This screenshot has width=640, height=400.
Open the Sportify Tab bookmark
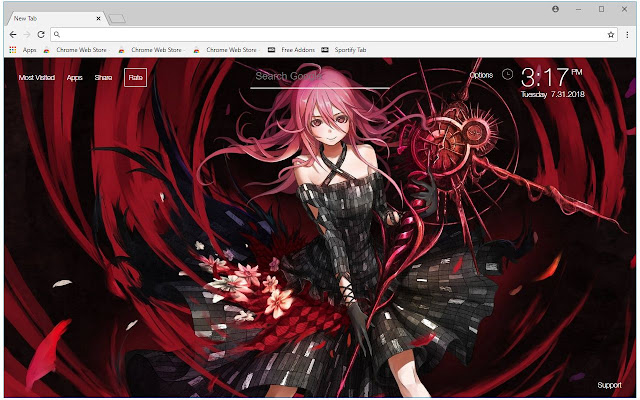pyautogui.click(x=344, y=50)
